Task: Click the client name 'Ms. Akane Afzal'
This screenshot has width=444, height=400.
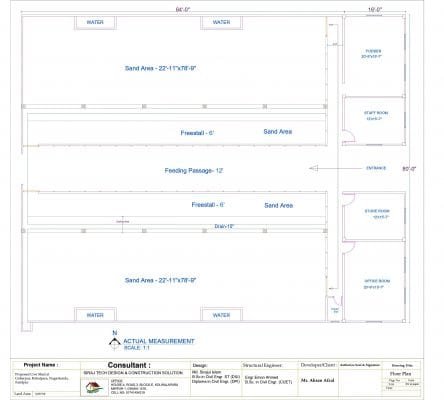Action: click(x=317, y=380)
